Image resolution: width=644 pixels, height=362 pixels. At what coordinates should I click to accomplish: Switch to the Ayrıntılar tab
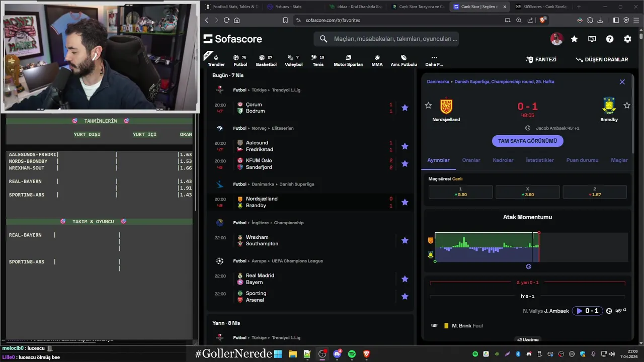[438, 160]
